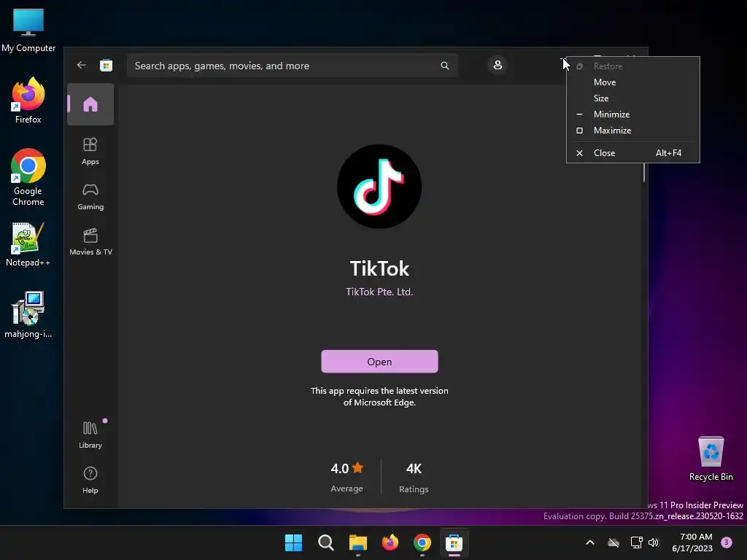The width and height of the screenshot is (747, 560).
Task: Click the Open button for TikTok
Action: click(x=379, y=362)
